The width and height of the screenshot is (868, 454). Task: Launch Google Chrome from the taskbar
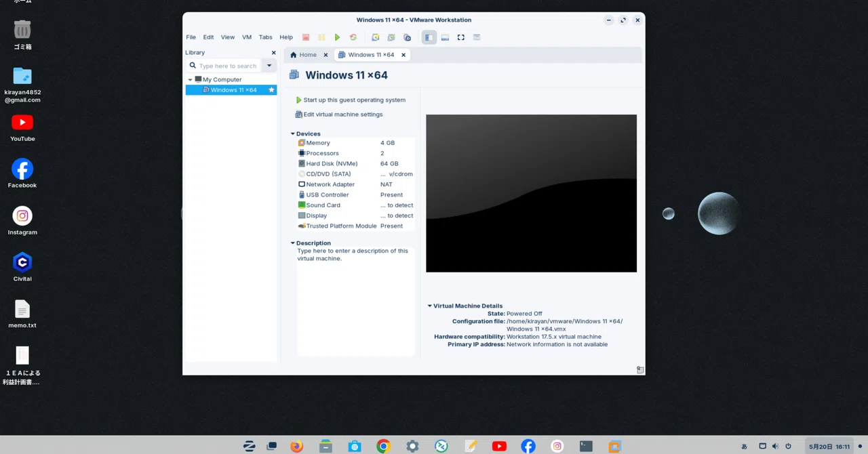383,446
